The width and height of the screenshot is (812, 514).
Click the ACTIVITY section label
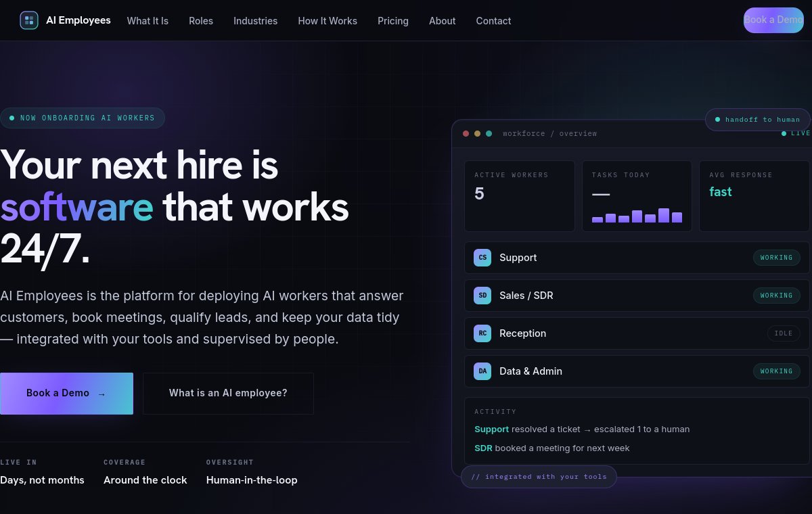pos(495,412)
